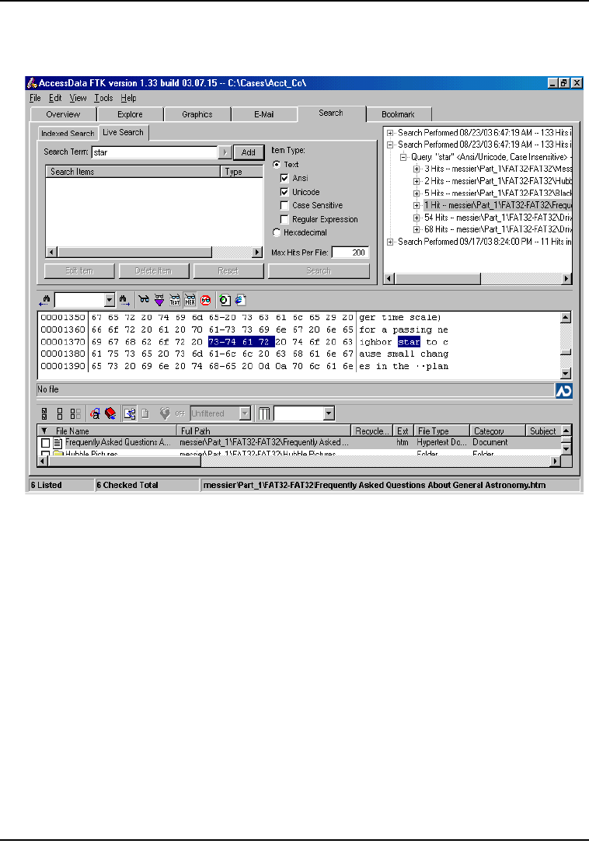This screenshot has height=868, width=589.
Task: Click the column settings icon
Action: coord(264,413)
